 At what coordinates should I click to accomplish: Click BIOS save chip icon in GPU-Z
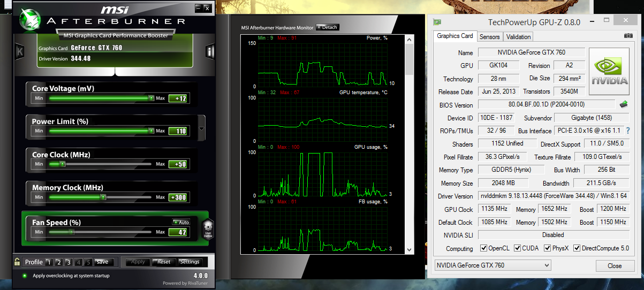[624, 104]
